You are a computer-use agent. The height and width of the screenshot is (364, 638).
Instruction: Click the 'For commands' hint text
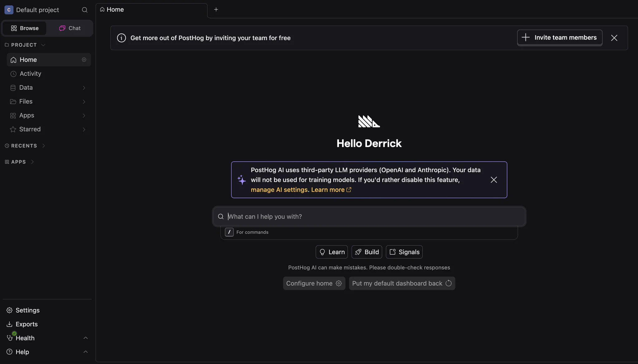(x=252, y=232)
